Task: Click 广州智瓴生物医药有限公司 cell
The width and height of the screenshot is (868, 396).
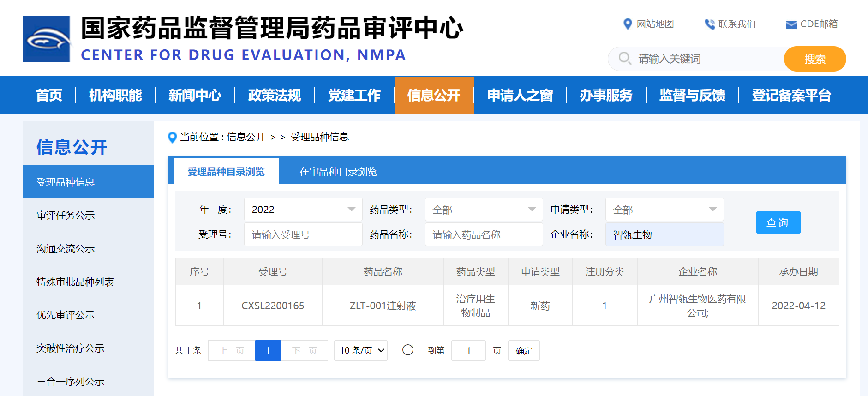Action: (x=698, y=306)
